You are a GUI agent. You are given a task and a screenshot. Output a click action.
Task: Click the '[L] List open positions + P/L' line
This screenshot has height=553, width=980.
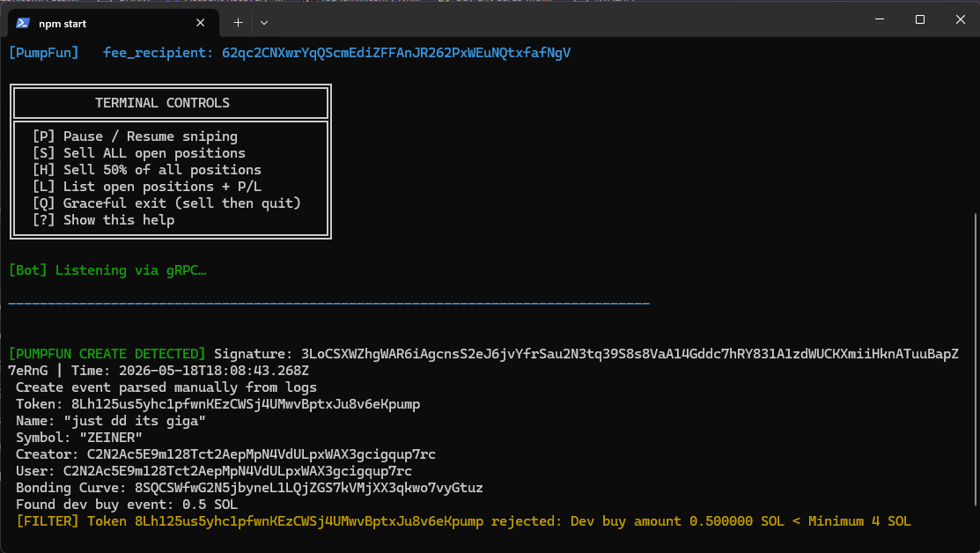(147, 187)
